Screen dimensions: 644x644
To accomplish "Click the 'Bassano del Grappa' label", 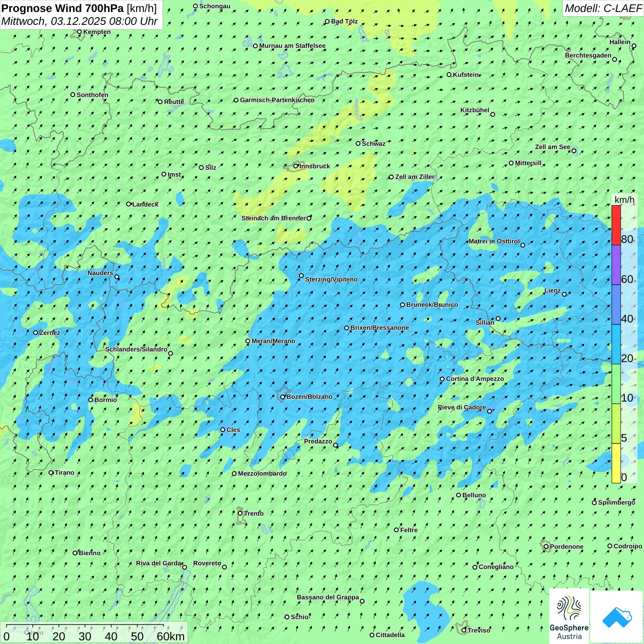I will tap(328, 597).
